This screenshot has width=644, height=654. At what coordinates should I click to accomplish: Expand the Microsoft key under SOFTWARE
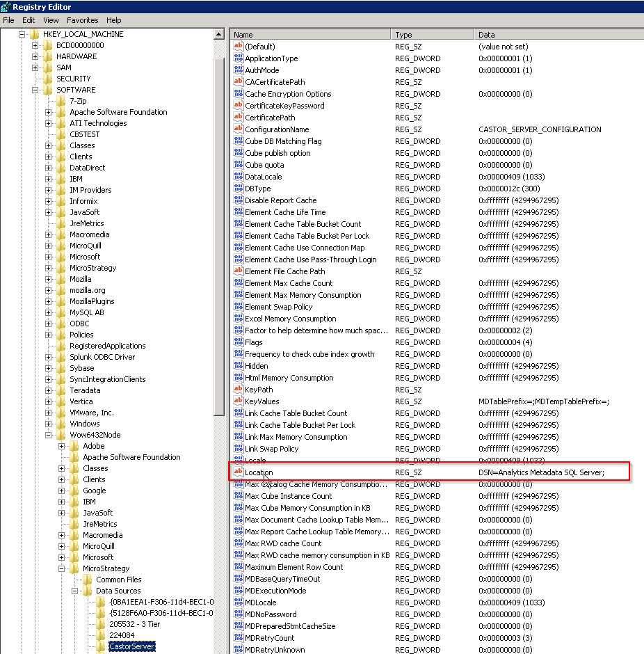point(48,257)
